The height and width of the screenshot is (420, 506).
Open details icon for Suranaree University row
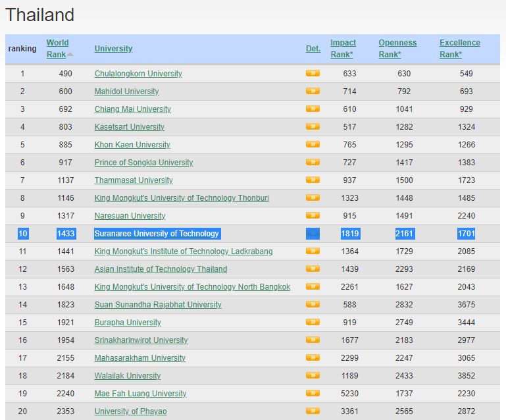(x=313, y=234)
